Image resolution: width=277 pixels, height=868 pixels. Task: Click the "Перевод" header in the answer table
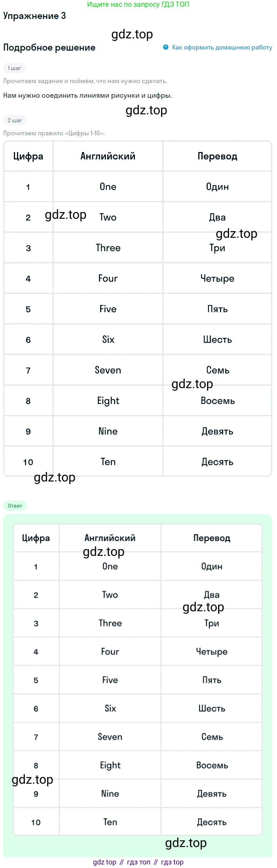212,538
